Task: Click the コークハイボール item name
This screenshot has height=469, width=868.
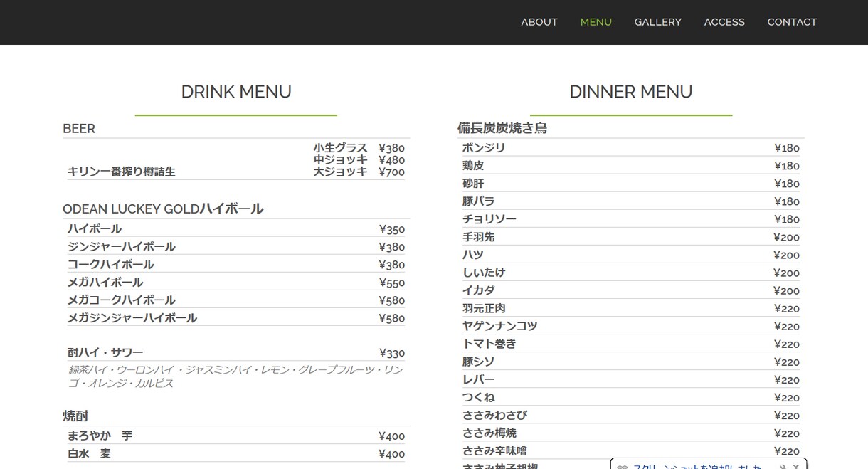Action: point(111,265)
